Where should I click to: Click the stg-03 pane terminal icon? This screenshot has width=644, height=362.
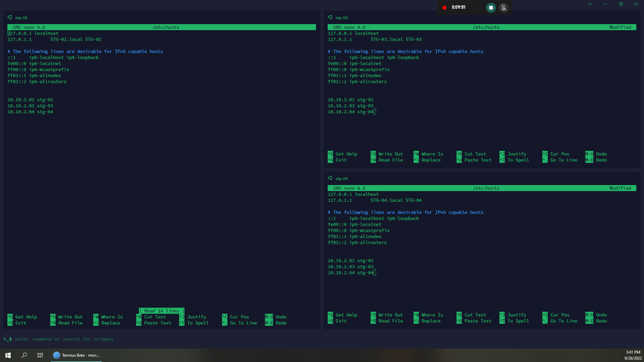click(329, 17)
